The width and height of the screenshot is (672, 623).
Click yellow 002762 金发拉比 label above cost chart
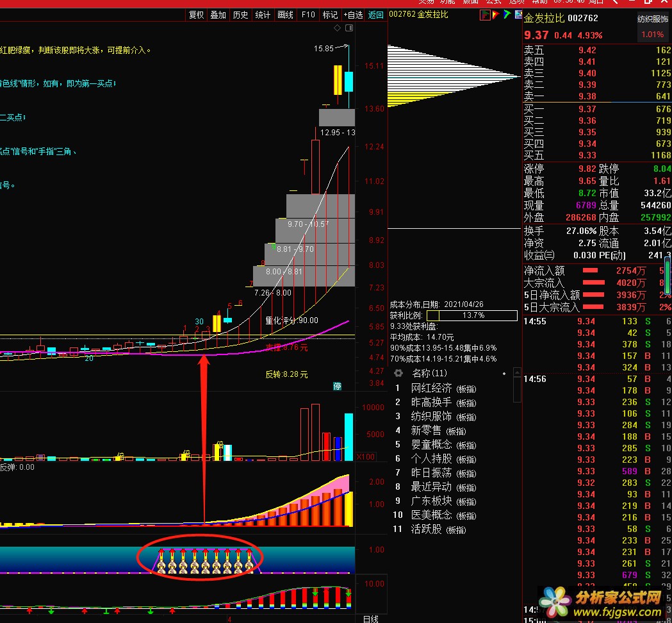(418, 15)
